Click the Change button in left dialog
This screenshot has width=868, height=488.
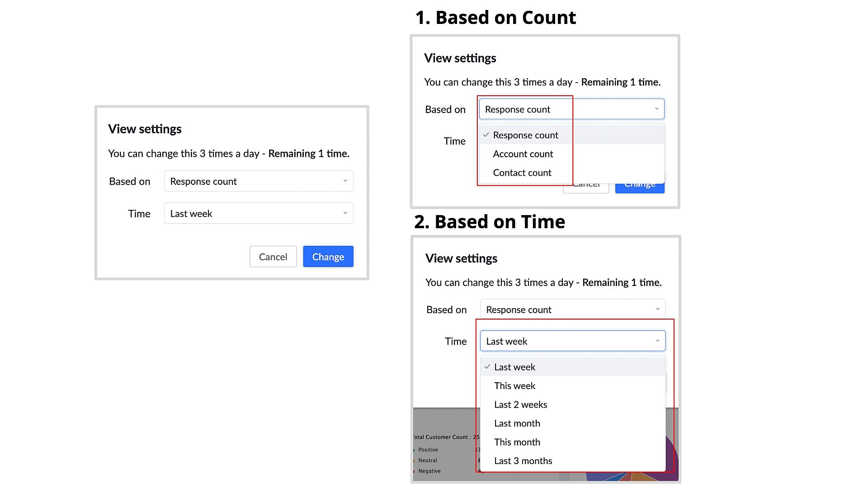[328, 257]
